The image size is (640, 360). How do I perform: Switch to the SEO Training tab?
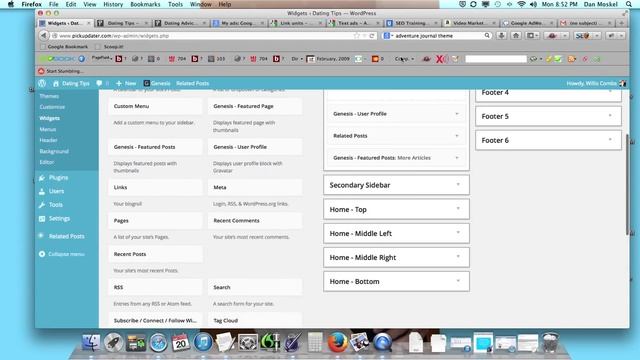click(x=411, y=23)
